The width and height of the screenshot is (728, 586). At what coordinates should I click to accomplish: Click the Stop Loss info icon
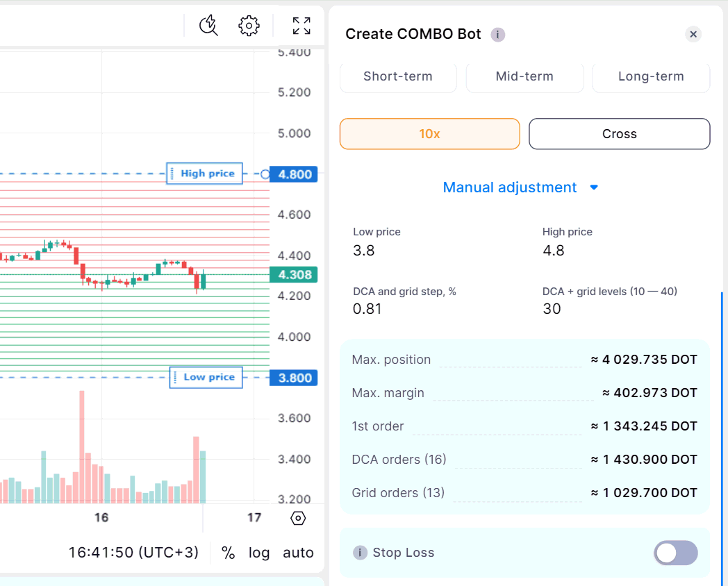click(360, 553)
